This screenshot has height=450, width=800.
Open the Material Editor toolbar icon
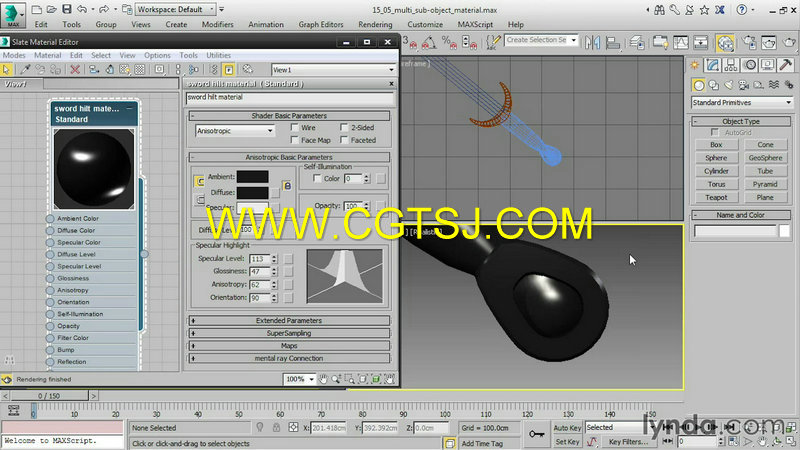coord(725,43)
